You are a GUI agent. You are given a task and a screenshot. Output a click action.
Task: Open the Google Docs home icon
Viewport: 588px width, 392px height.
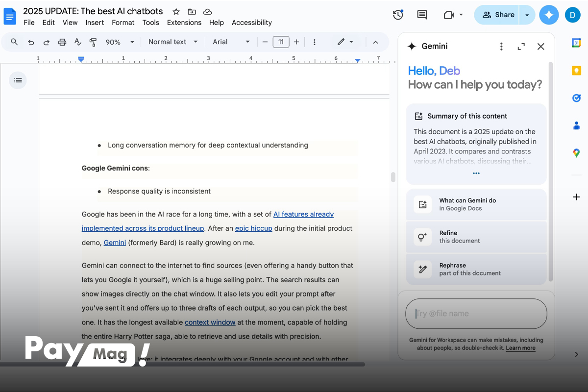10,16
